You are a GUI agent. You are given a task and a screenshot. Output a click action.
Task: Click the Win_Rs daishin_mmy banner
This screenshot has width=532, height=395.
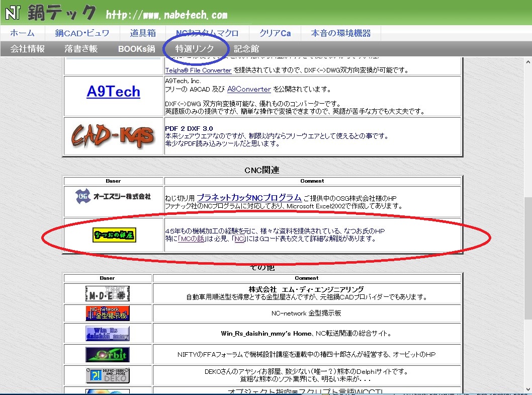108,334
